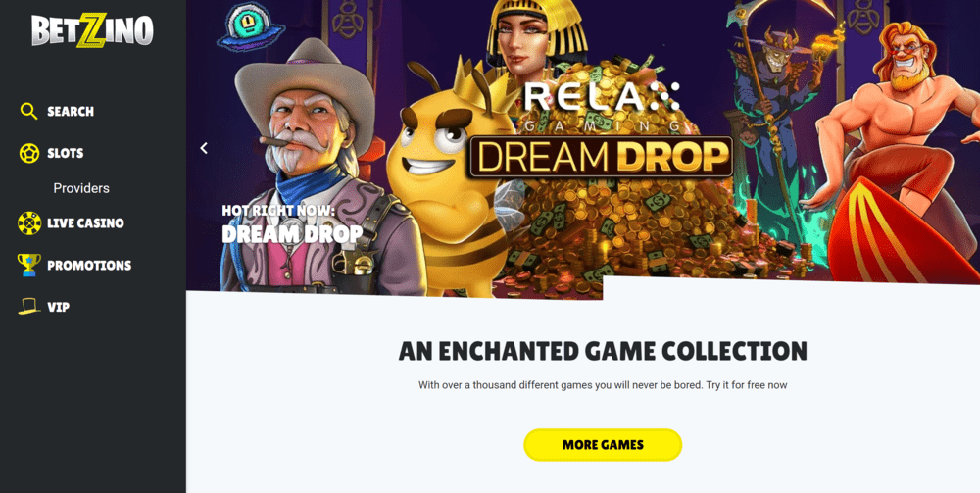Image resolution: width=980 pixels, height=493 pixels.
Task: Go to the Promotions page
Action: point(89,265)
